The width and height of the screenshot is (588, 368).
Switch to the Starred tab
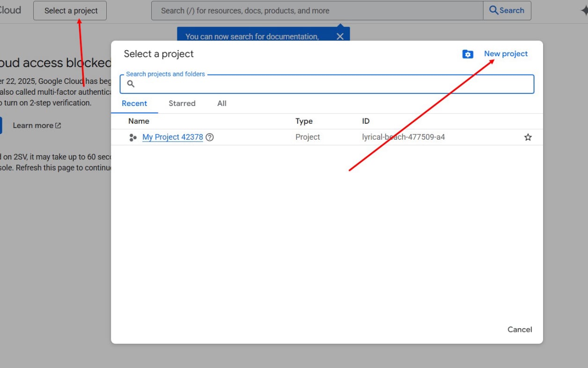point(182,104)
